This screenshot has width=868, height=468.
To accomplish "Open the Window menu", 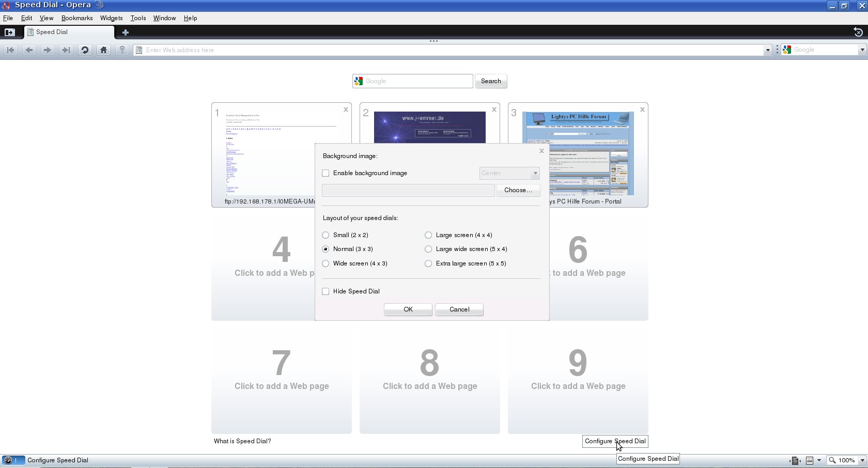I will click(164, 18).
